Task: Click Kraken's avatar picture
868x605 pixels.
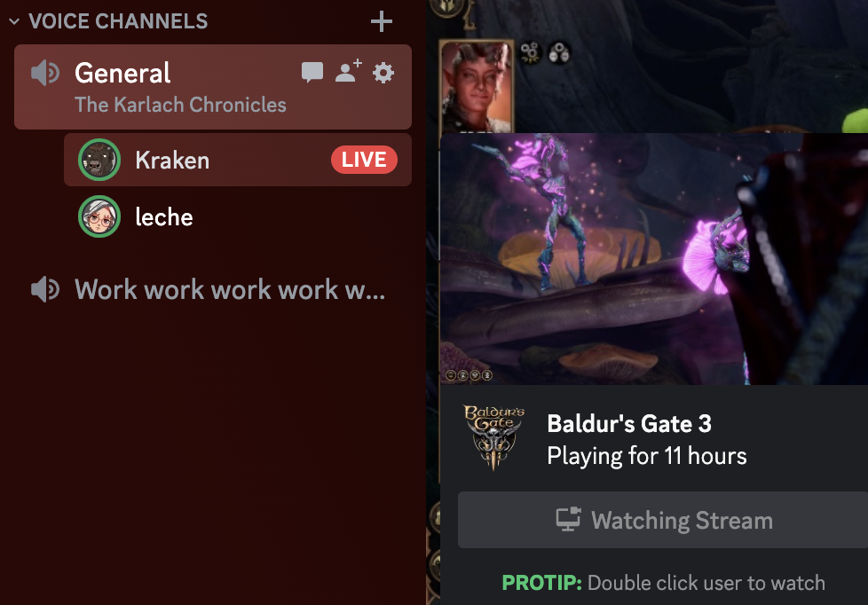Action: (x=99, y=160)
